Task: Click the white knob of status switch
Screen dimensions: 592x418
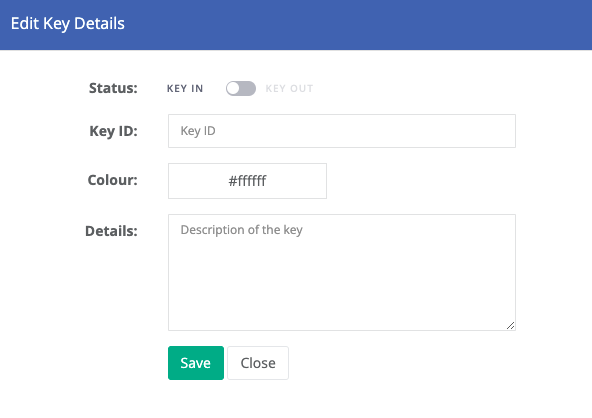Action: 233,88
